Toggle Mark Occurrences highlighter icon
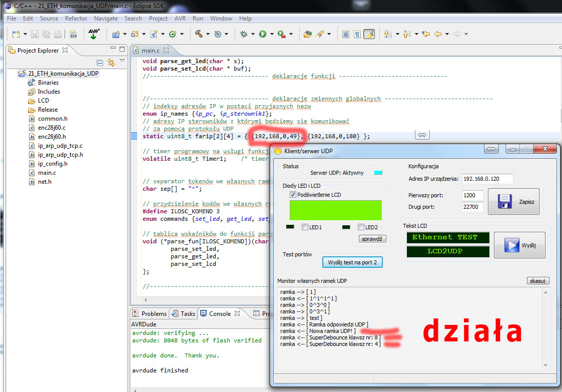Viewport: 562px width, 392px height. coord(369,34)
